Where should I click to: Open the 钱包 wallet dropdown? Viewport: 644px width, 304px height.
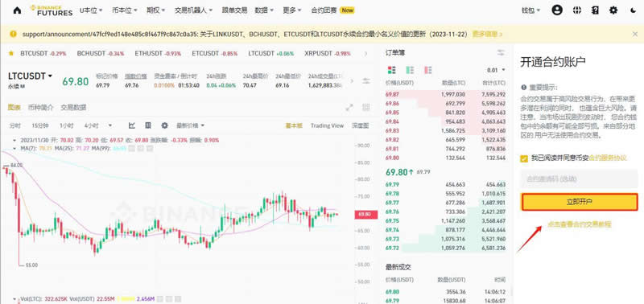(531, 10)
